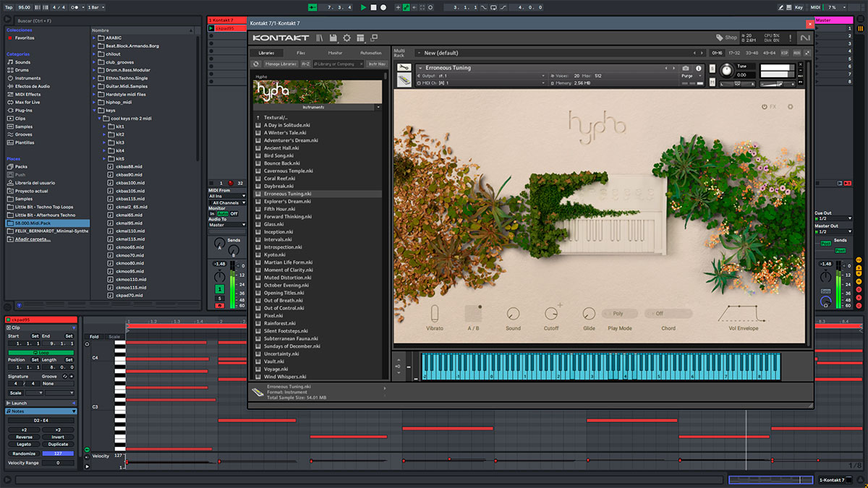Screen dimensions: 868x488
Task: Click the Fold button in the piano roll
Action: (x=94, y=336)
